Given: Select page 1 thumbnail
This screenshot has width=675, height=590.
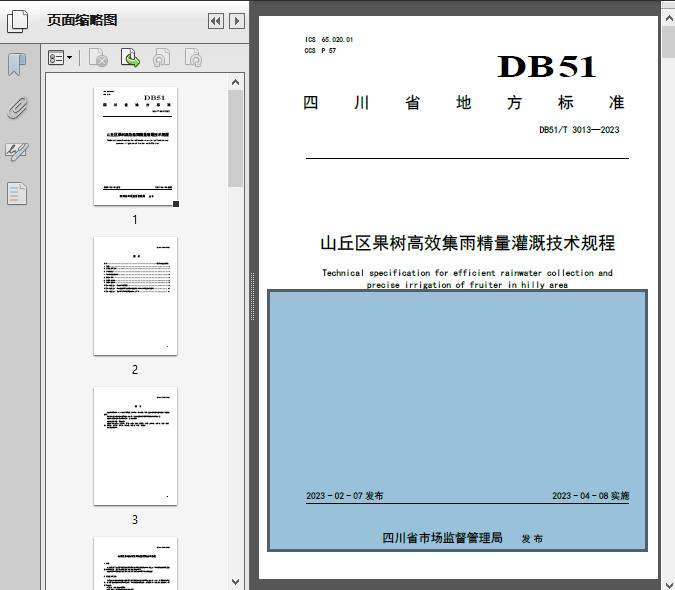Looking at the screenshot, I should 135,146.
